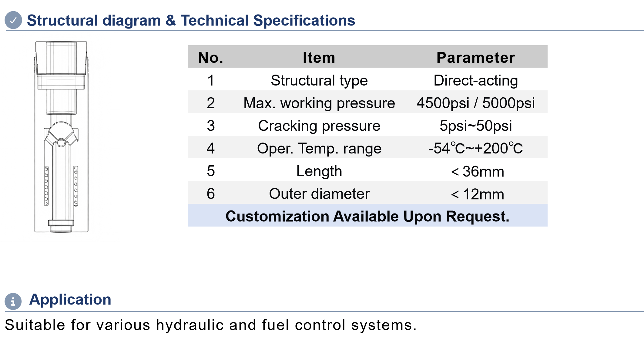The height and width of the screenshot is (343, 644).
Task: Click the Length row's < 36mm value
Action: [x=478, y=172]
